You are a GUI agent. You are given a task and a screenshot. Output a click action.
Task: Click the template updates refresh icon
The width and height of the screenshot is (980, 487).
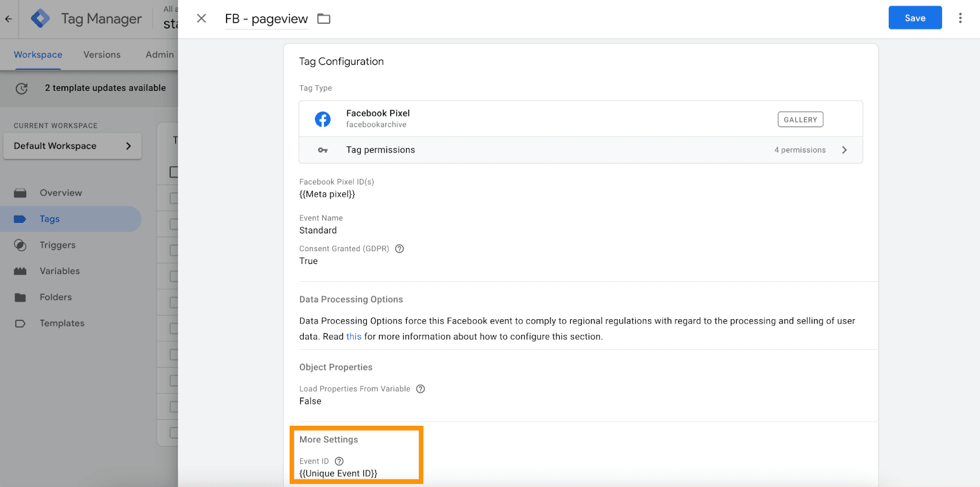tap(21, 88)
